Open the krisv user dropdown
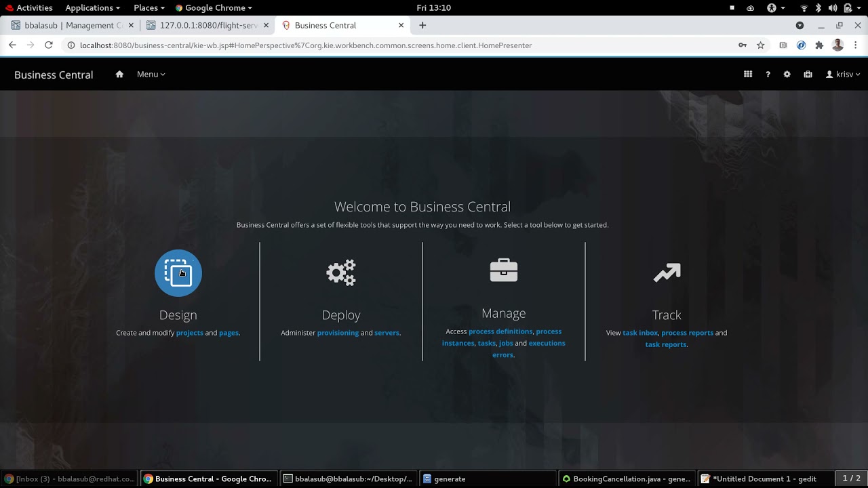This screenshot has width=868, height=488. [843, 75]
